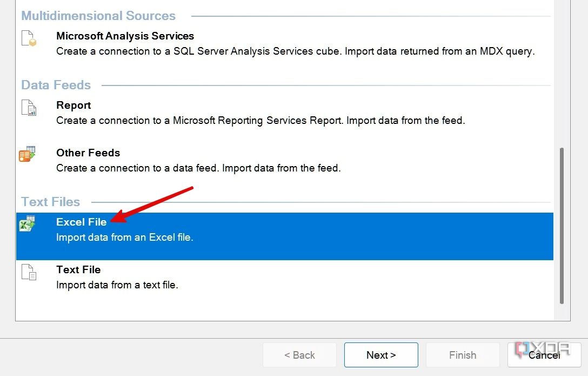Click the Text Files section heading
Screen dimensions: 588x376
click(50, 201)
